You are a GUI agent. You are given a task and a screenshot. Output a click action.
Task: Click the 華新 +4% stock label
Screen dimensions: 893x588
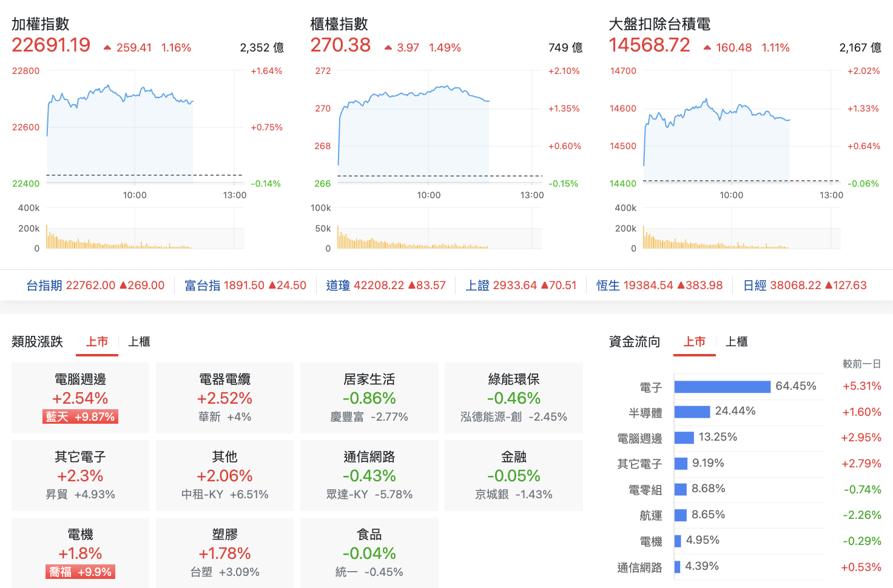point(224,417)
